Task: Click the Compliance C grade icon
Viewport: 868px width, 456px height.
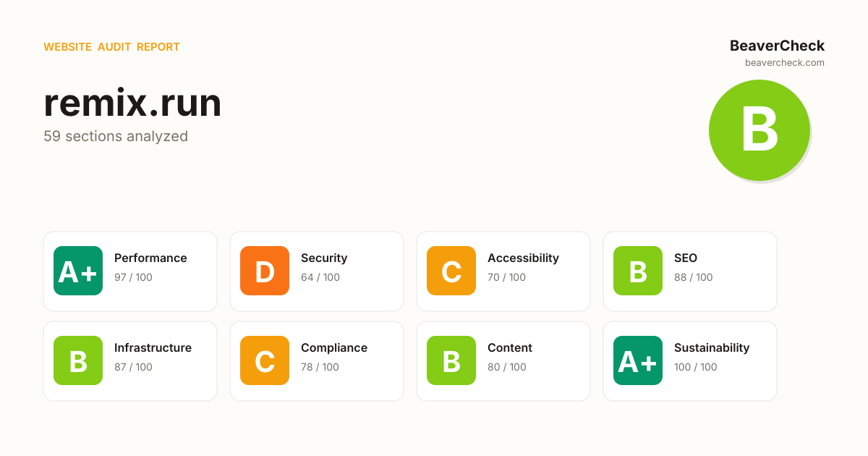Action: tap(265, 360)
